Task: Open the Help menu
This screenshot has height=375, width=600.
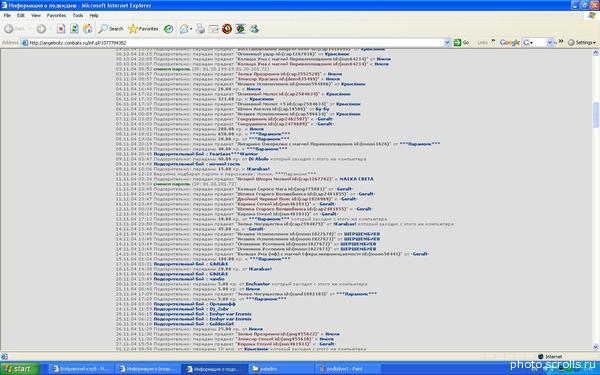Action: click(x=94, y=15)
